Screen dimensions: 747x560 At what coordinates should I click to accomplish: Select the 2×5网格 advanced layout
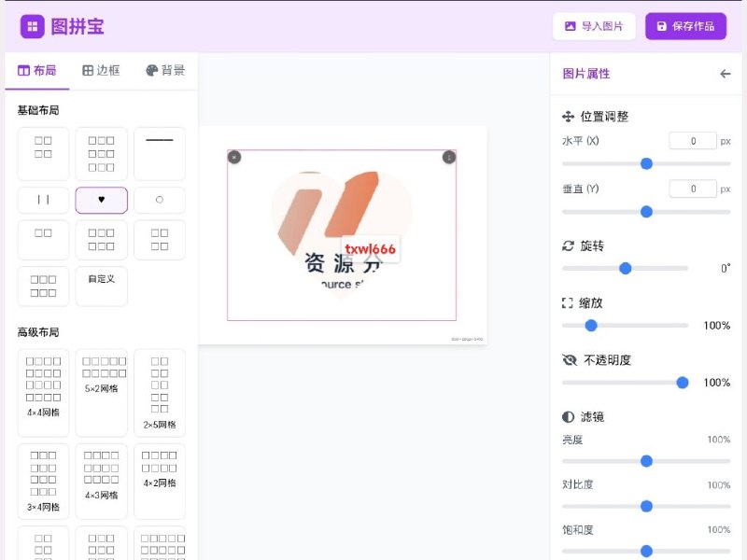(x=160, y=393)
